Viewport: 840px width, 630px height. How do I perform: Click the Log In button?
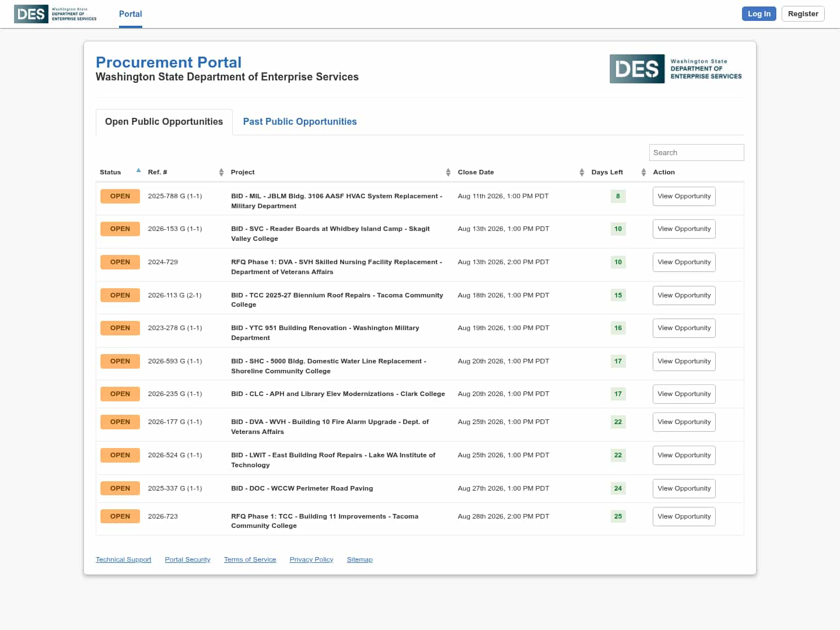(x=759, y=14)
